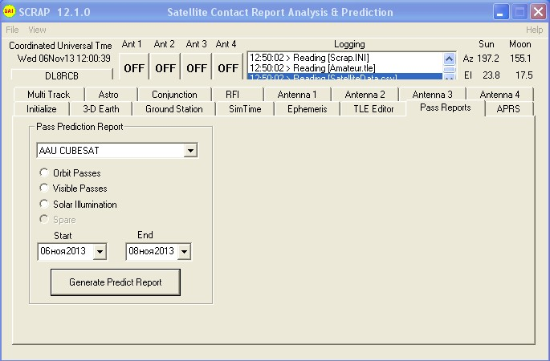Open the File menu
The image size is (550, 361).
click(12, 30)
